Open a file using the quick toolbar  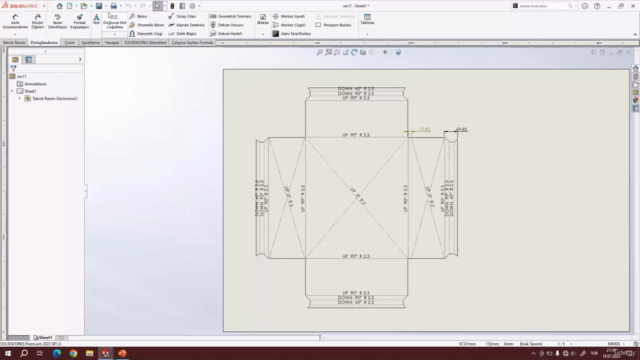(x=84, y=6)
